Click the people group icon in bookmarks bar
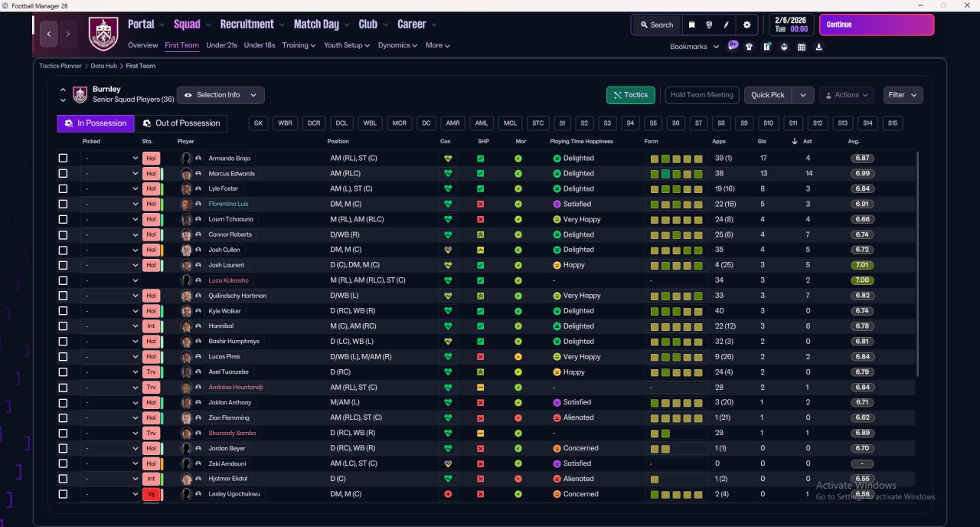Viewport: 980px width, 527px height. point(784,47)
